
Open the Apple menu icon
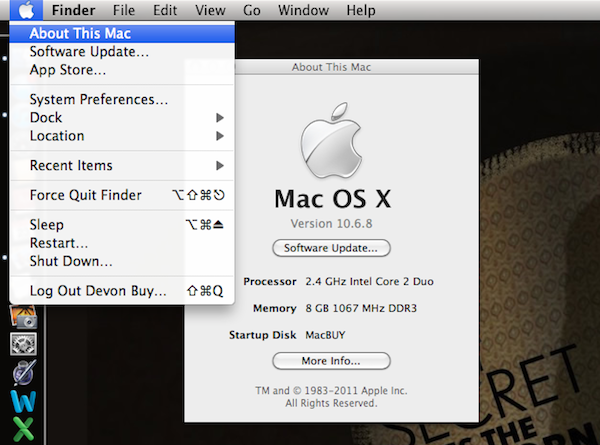tap(26, 10)
